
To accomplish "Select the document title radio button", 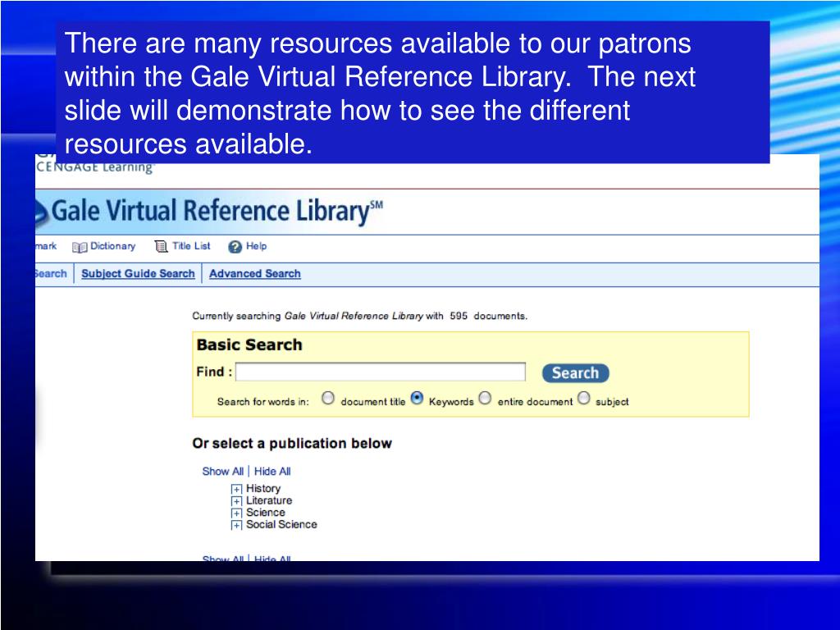I will [328, 398].
